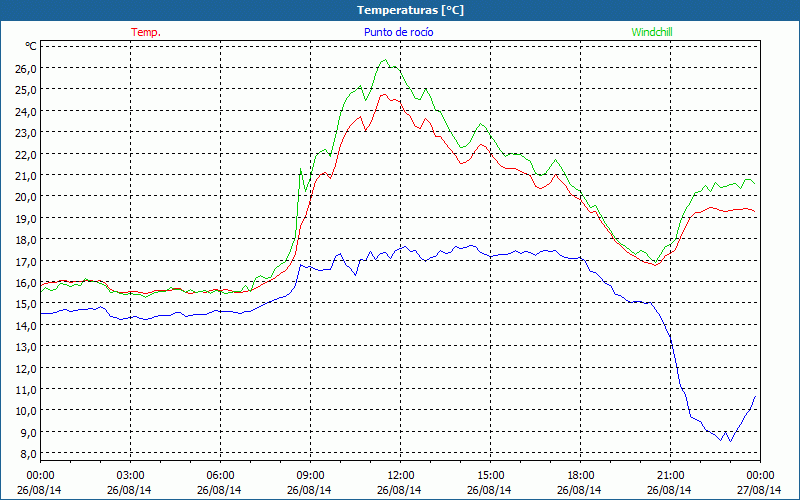Click the 13,0 y-axis value
This screenshot has height=500, width=800.
(x=27, y=346)
